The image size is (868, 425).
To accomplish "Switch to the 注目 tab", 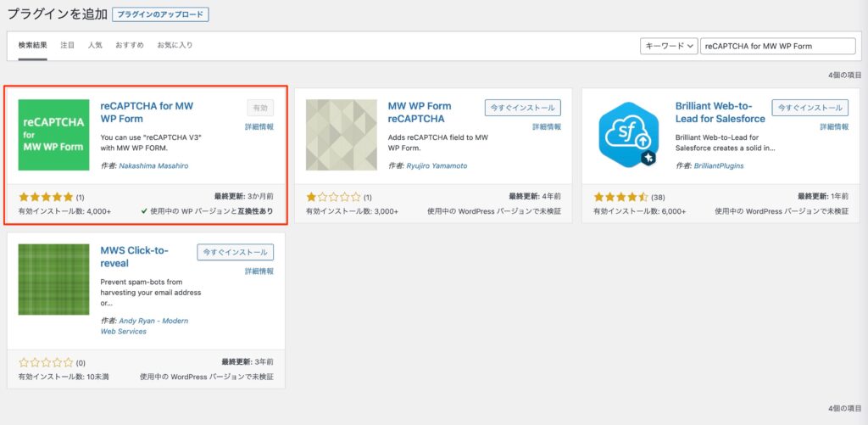I will (68, 45).
